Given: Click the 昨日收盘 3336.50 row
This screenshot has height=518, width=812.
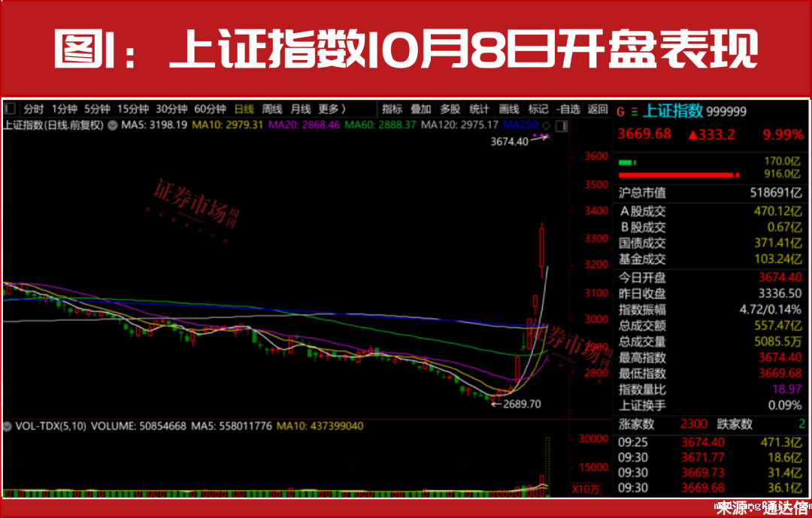Looking at the screenshot, I should coord(710,293).
